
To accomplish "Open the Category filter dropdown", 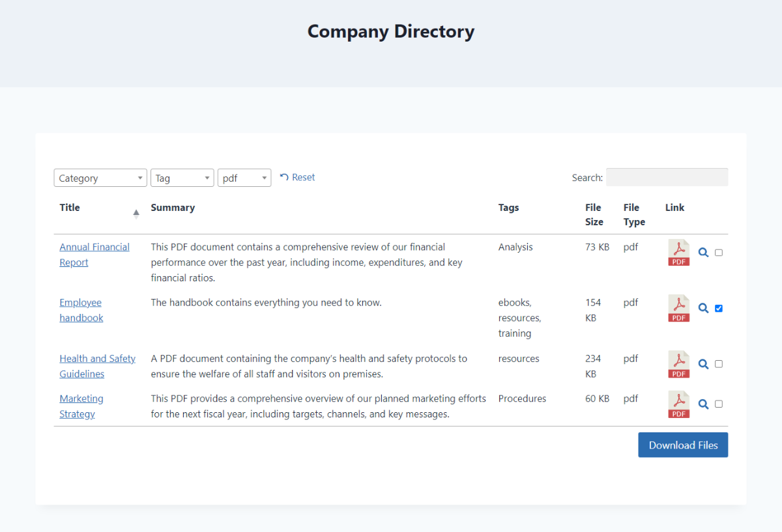I will click(x=100, y=178).
